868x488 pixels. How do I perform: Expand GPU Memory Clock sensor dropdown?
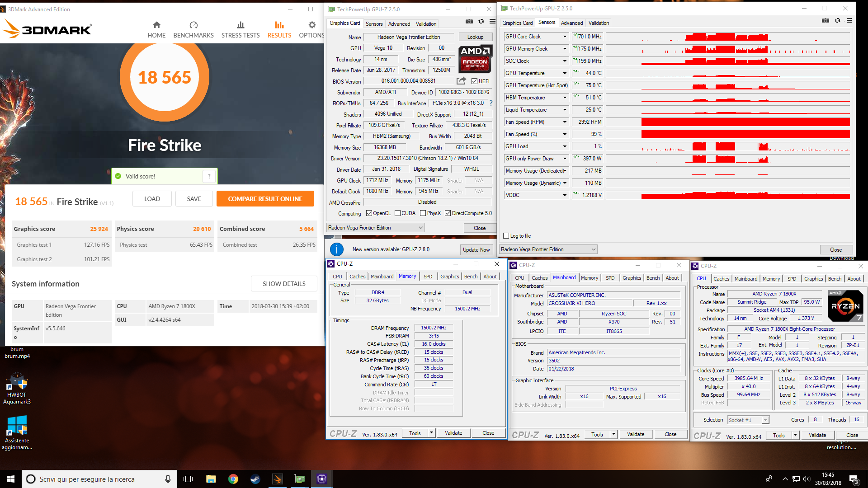pyautogui.click(x=565, y=49)
